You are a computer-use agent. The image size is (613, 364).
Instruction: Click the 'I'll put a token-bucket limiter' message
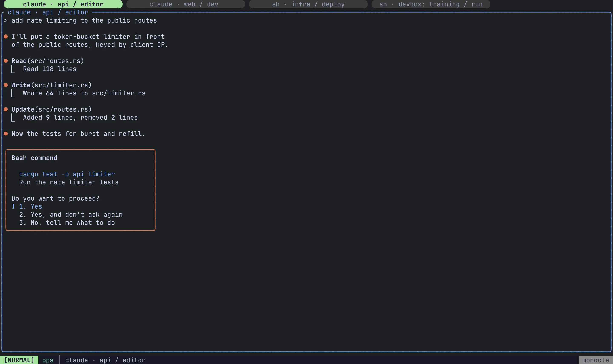90,41
